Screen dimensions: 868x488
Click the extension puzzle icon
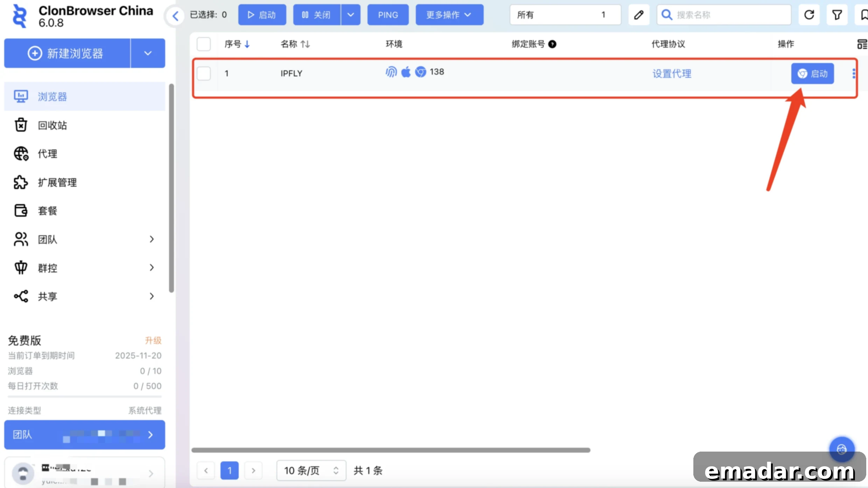pos(21,182)
